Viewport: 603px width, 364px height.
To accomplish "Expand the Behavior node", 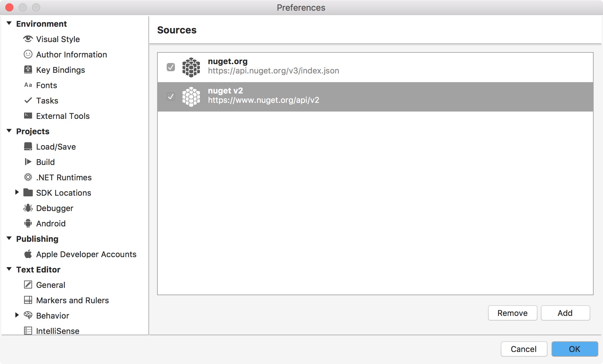I will tap(17, 315).
